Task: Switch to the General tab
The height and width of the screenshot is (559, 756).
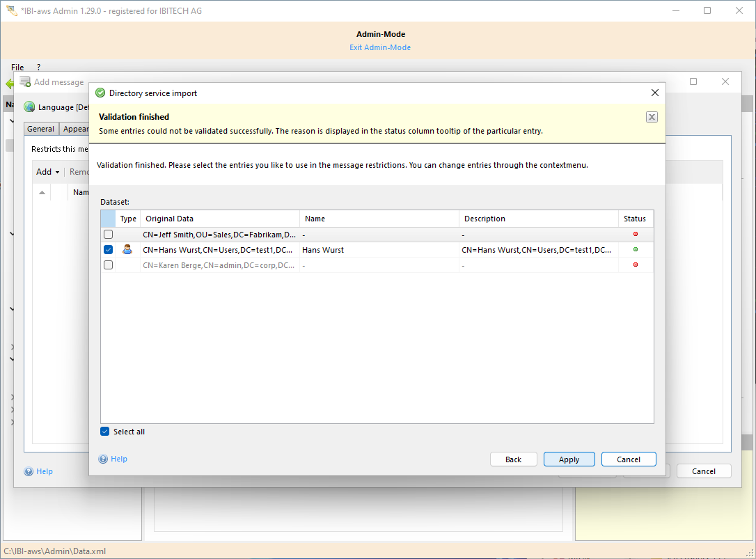Action: pyautogui.click(x=41, y=129)
